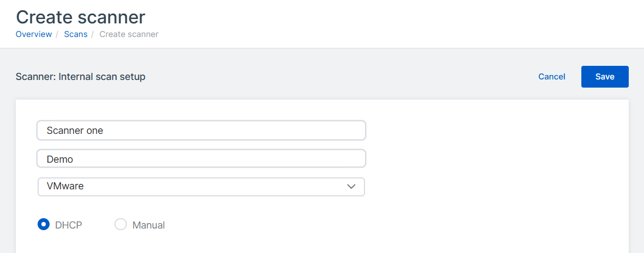
Task: Navigate to Scans in the breadcrumb
Action: point(76,34)
